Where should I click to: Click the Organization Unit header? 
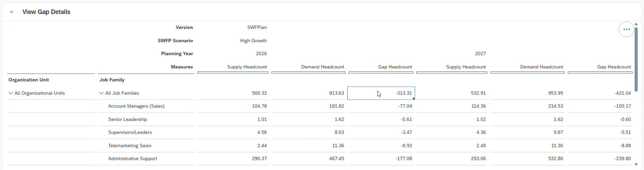tap(29, 80)
